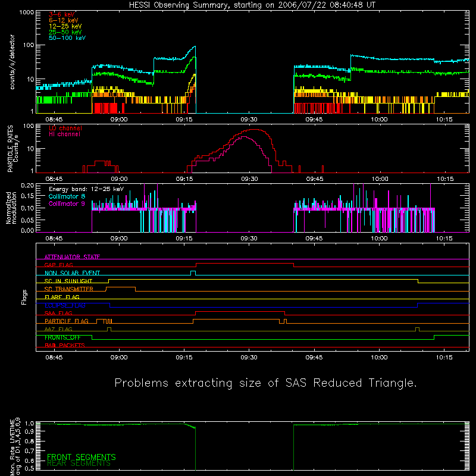Select the SC_IN_SUNLIGHT flag label
476x476 pixels.
68,281
